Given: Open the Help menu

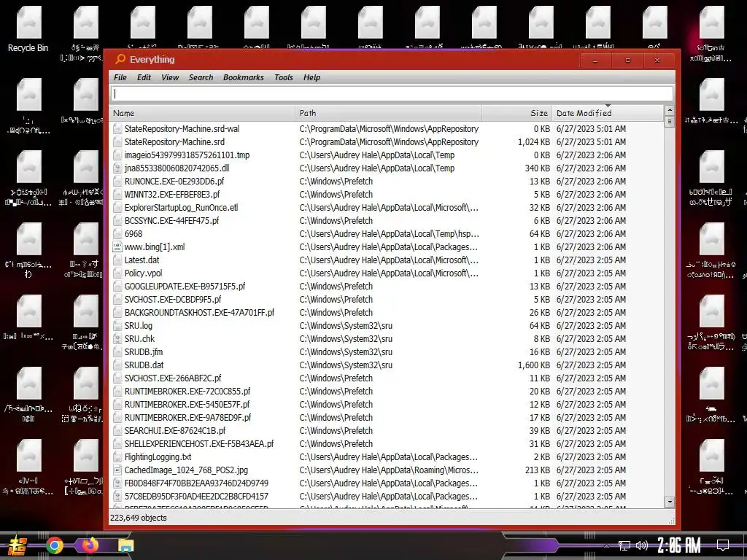Looking at the screenshot, I should coord(311,77).
